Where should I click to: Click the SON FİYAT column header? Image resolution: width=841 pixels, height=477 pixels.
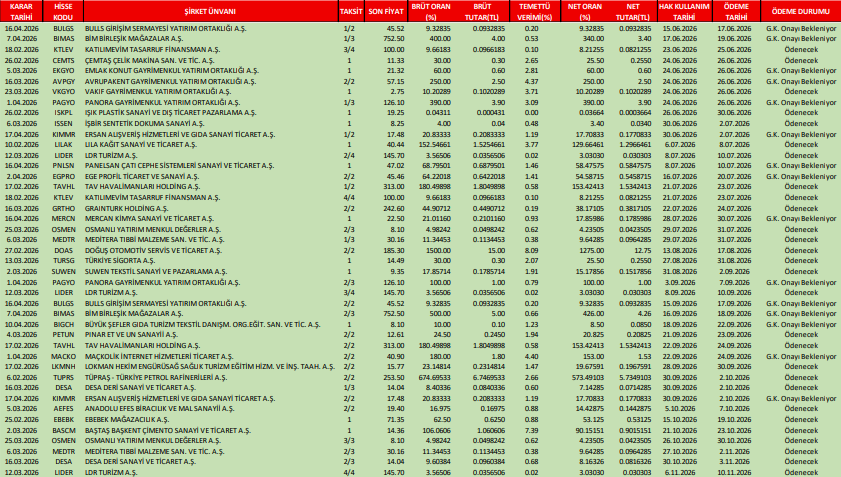[387, 12]
